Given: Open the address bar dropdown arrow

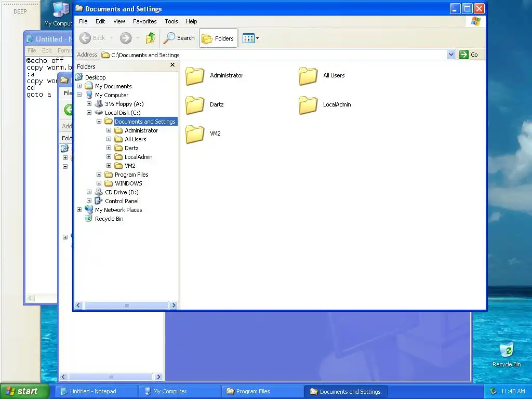Looking at the screenshot, I should pos(451,55).
